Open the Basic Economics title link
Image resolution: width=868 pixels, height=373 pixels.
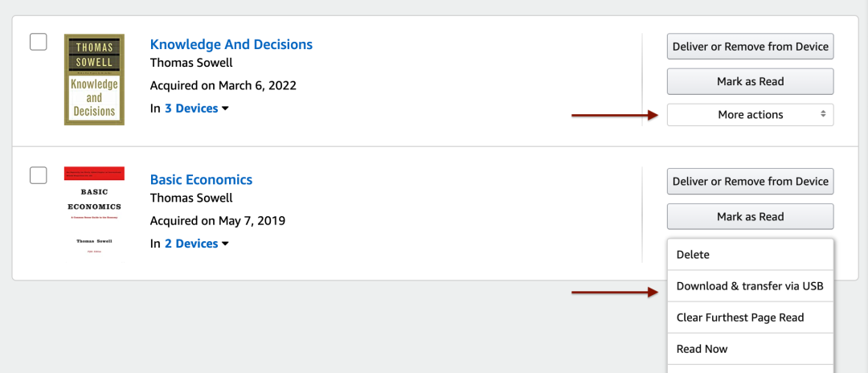[x=201, y=179]
